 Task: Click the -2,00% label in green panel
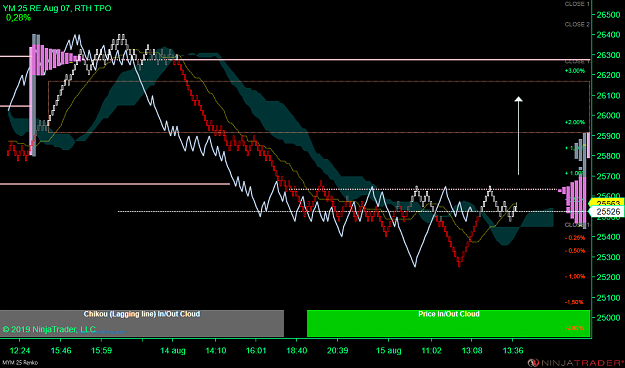point(574,328)
